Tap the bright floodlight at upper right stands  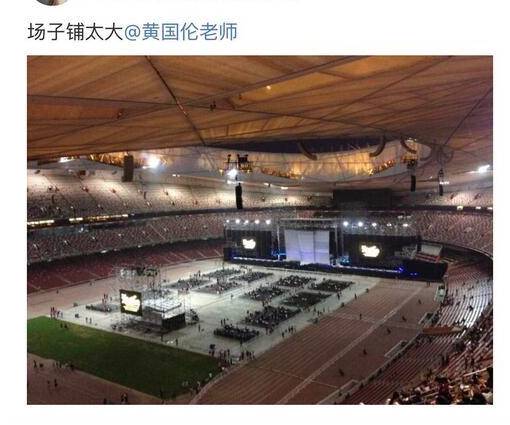483,169
